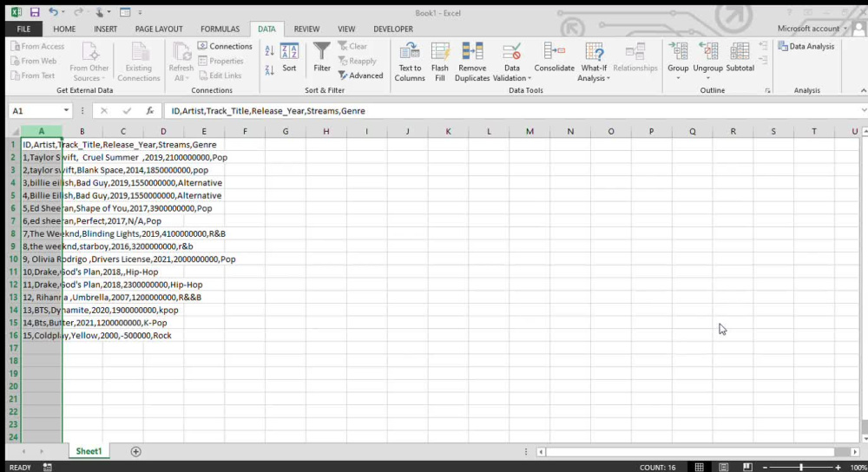The width and height of the screenshot is (868, 472).
Task: Switch to the DEVELOPER tab
Action: [x=393, y=29]
